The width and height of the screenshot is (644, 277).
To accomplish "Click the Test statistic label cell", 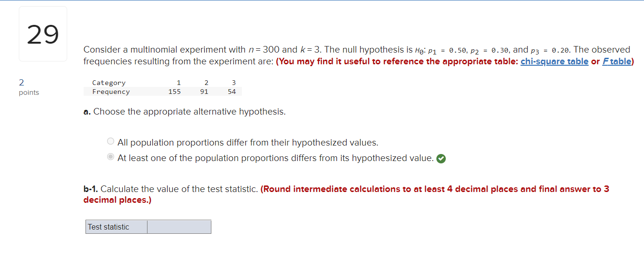I will [116, 227].
